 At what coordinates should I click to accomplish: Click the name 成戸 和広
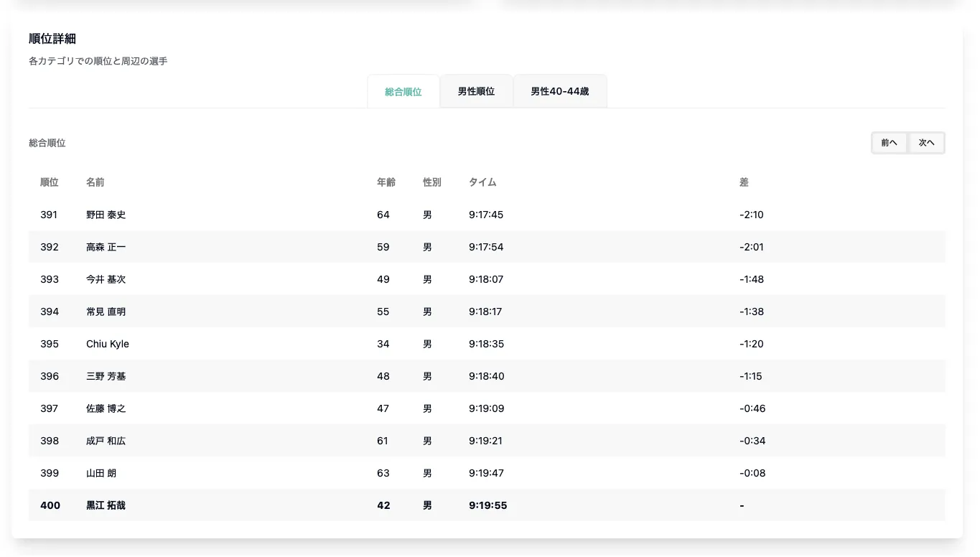pos(106,441)
